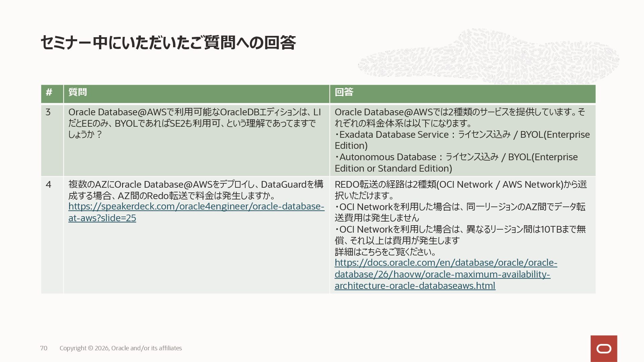
Task: Click the red Oracle logo icon
Action: click(604, 349)
